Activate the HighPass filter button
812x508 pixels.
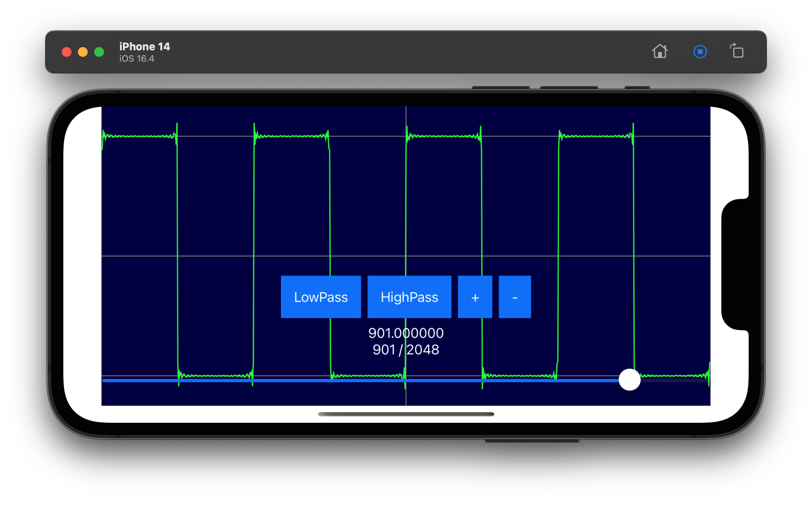coord(409,297)
